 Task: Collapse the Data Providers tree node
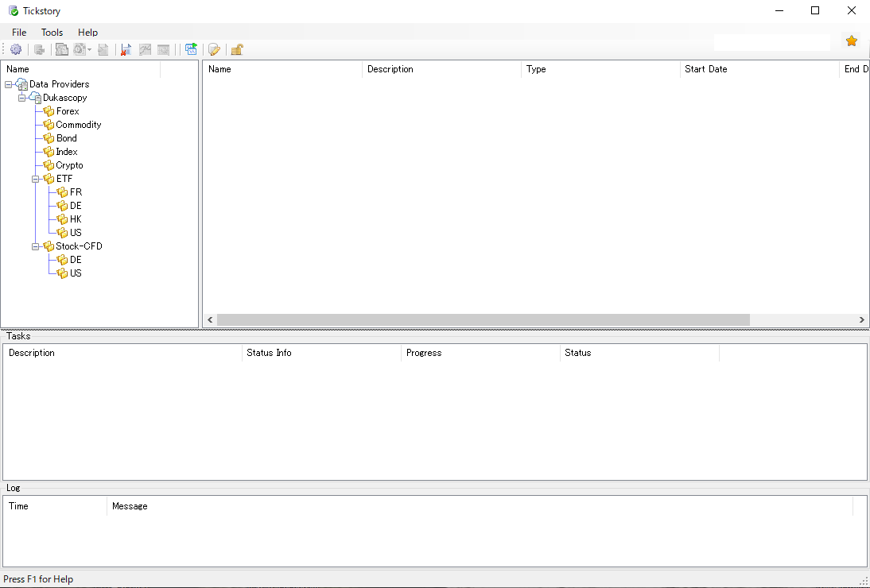pyautogui.click(x=8, y=84)
